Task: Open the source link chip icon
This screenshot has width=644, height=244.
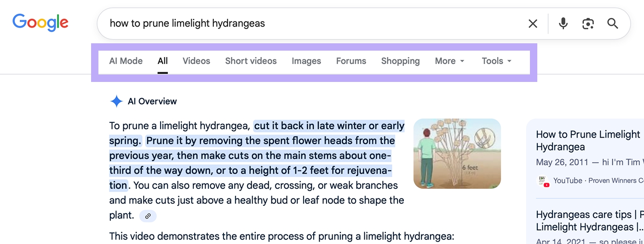Action: coord(148,215)
